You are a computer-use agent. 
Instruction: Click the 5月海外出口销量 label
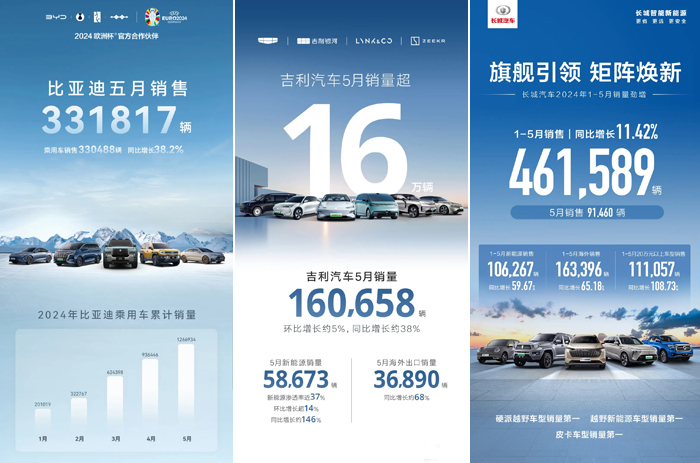[x=406, y=363]
